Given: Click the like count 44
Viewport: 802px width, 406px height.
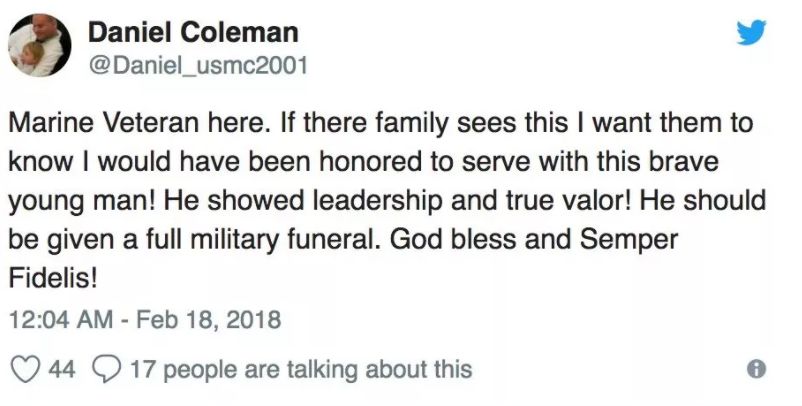Looking at the screenshot, I should 62,369.
